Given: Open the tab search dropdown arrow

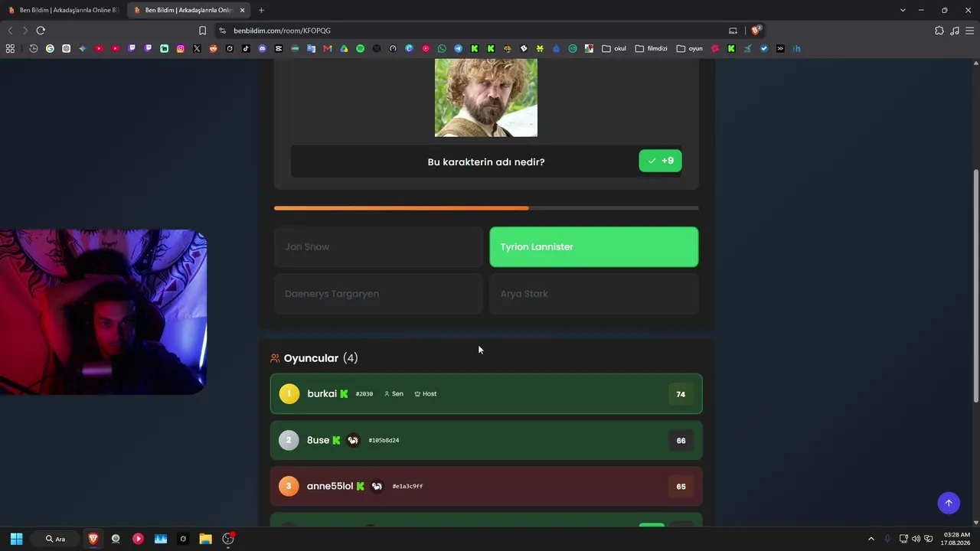Looking at the screenshot, I should point(903,10).
